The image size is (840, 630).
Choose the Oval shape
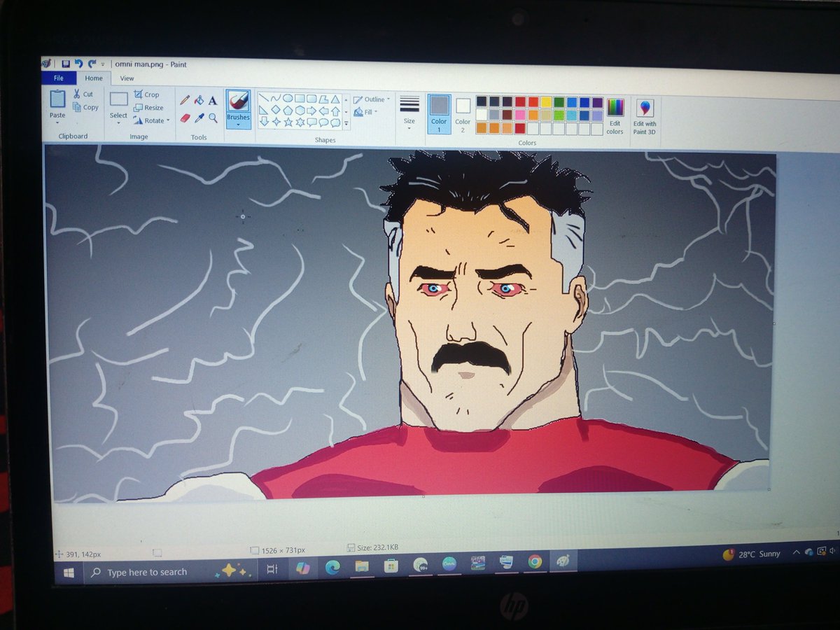[288, 99]
